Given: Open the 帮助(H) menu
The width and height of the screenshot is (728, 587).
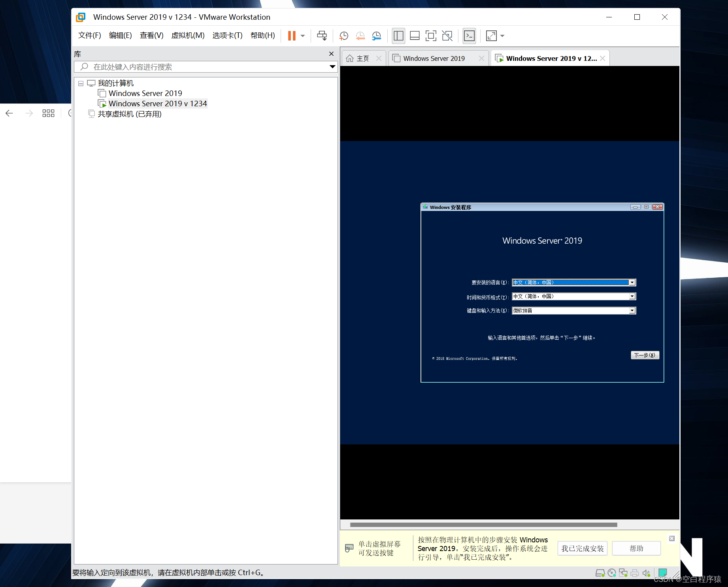Looking at the screenshot, I should coord(262,36).
